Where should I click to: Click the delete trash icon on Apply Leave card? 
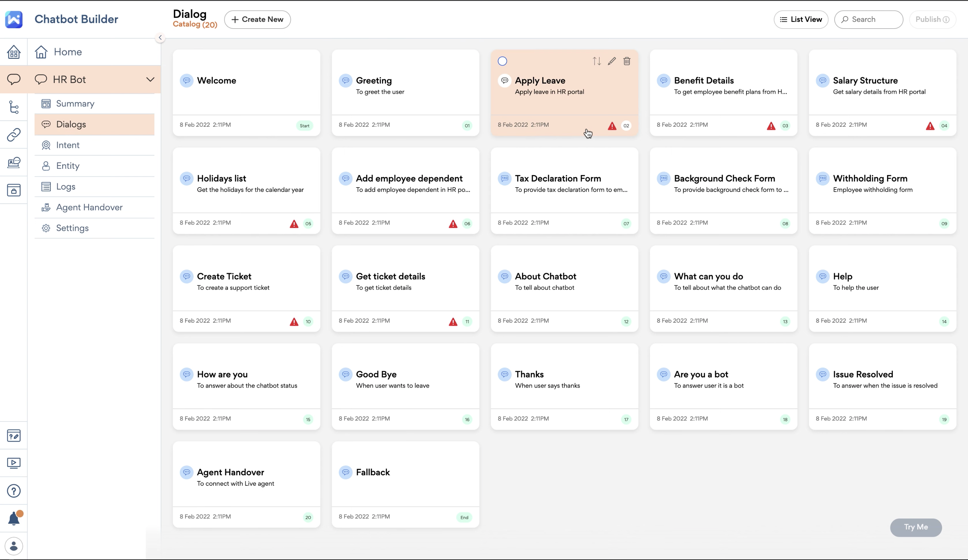[627, 61]
